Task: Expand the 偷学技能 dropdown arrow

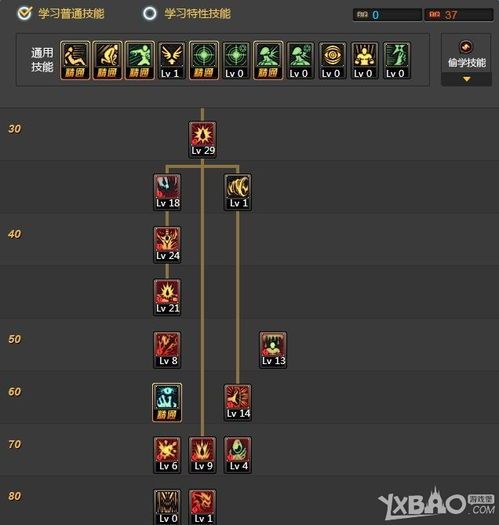Action: [x=467, y=79]
